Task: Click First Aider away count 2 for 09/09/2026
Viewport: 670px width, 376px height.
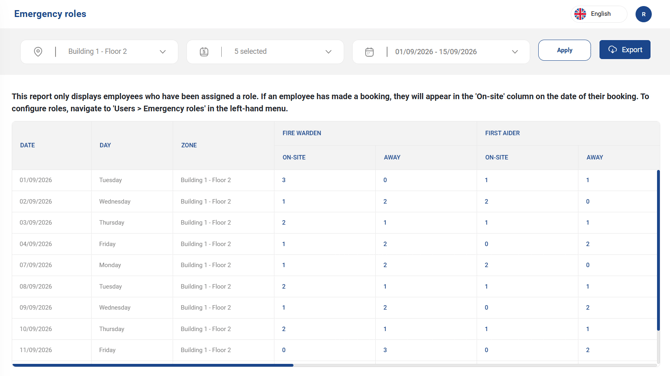Action: pyautogui.click(x=588, y=308)
